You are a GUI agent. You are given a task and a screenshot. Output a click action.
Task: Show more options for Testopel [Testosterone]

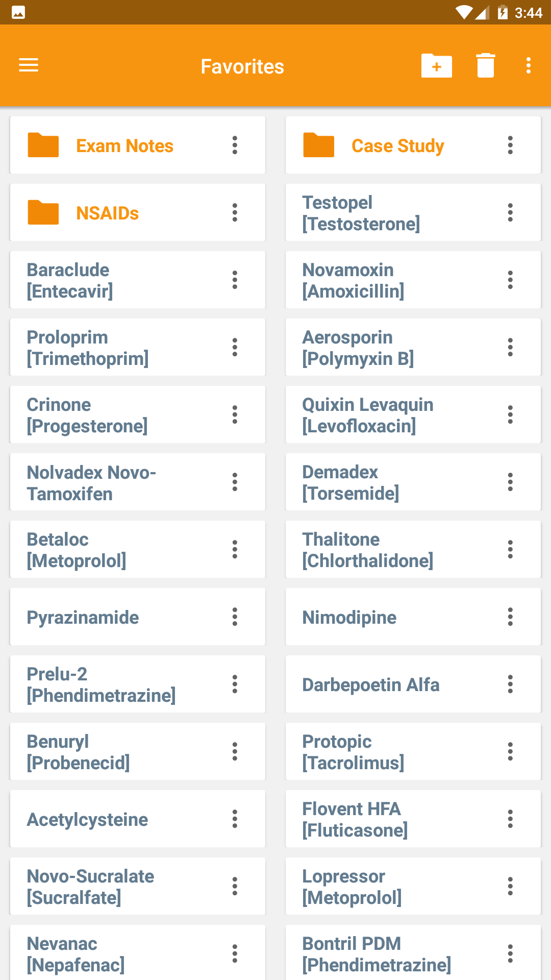[x=510, y=213]
